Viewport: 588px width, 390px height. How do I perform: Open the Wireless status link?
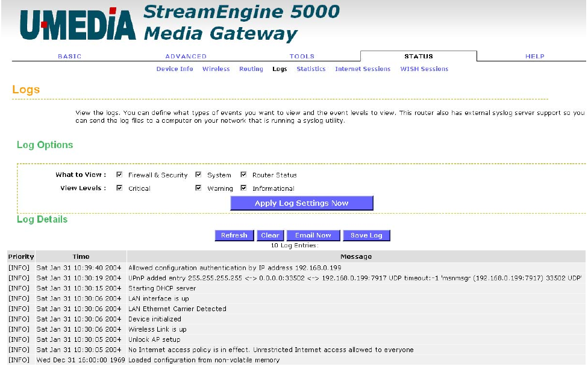[x=216, y=69]
